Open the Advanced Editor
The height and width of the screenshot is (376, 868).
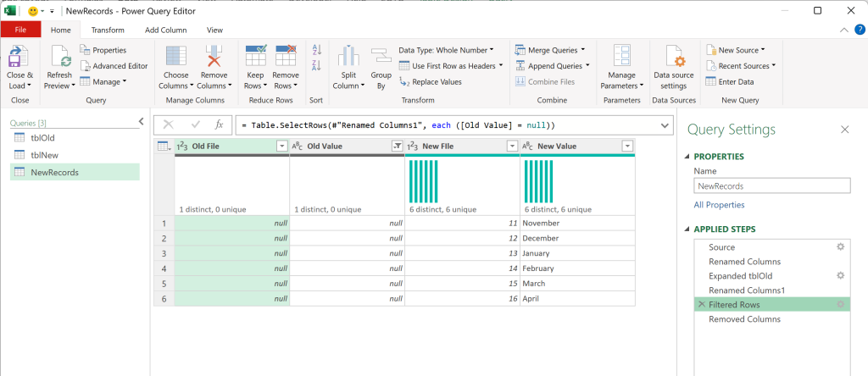point(114,66)
